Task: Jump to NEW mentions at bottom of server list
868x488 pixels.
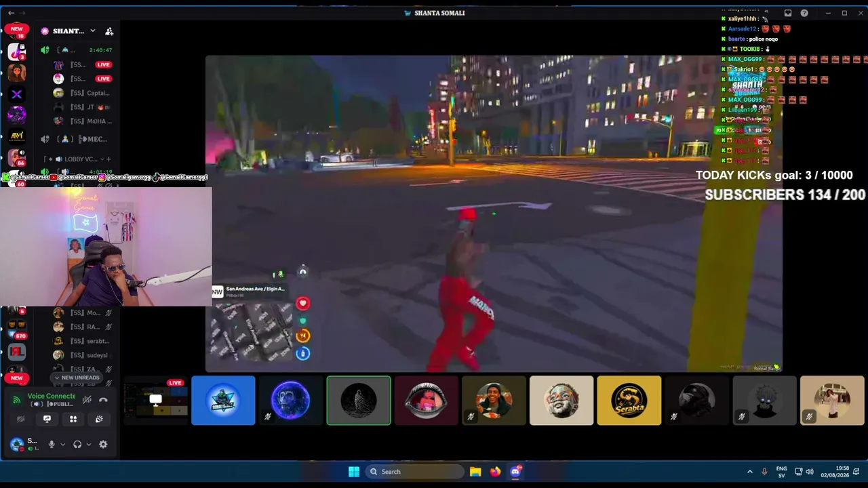Action: click(x=17, y=378)
